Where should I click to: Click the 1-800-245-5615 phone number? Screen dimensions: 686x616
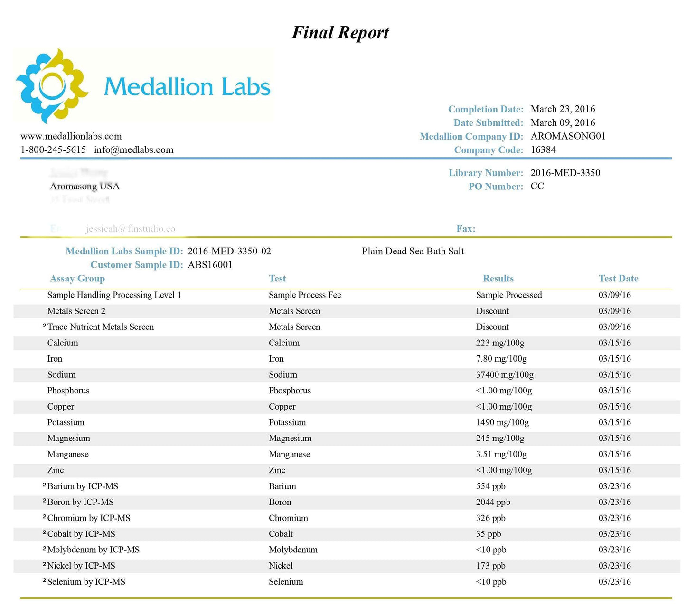click(53, 150)
